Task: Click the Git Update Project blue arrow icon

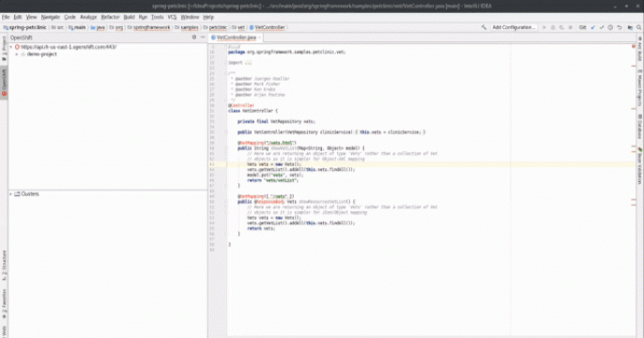Action: point(592,27)
